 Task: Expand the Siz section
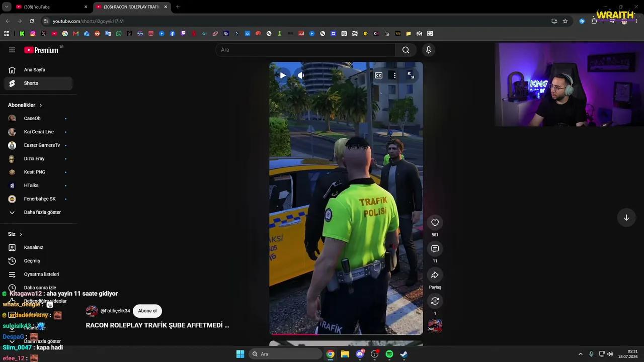click(x=15, y=234)
